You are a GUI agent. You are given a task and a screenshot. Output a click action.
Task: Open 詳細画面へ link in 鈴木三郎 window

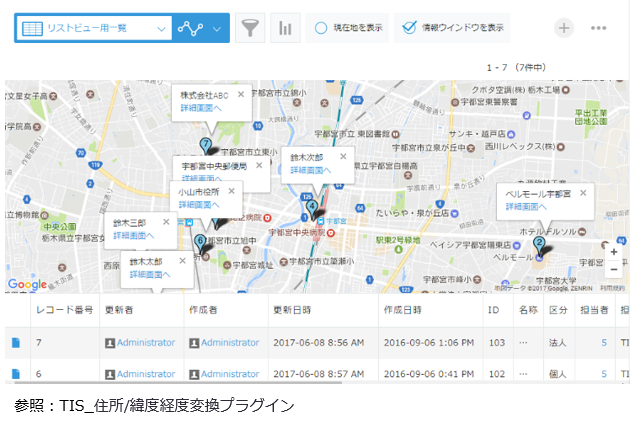(x=133, y=236)
